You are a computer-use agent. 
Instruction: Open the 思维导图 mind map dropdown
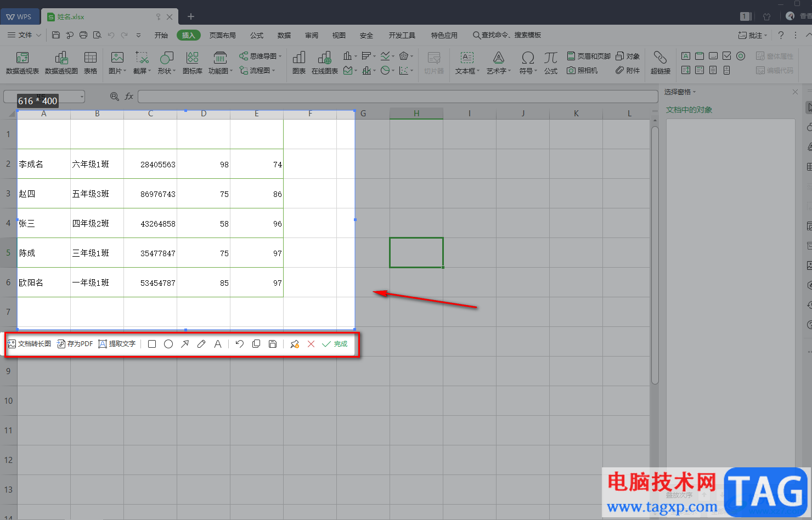point(261,56)
